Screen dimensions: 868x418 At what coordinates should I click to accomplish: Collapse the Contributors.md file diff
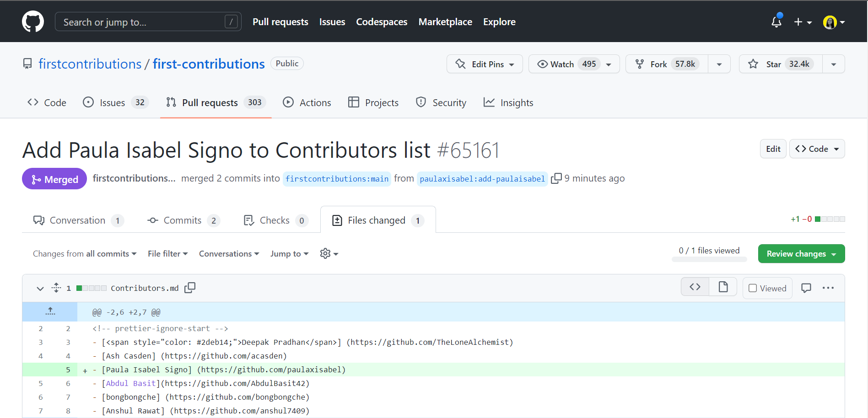[40, 288]
